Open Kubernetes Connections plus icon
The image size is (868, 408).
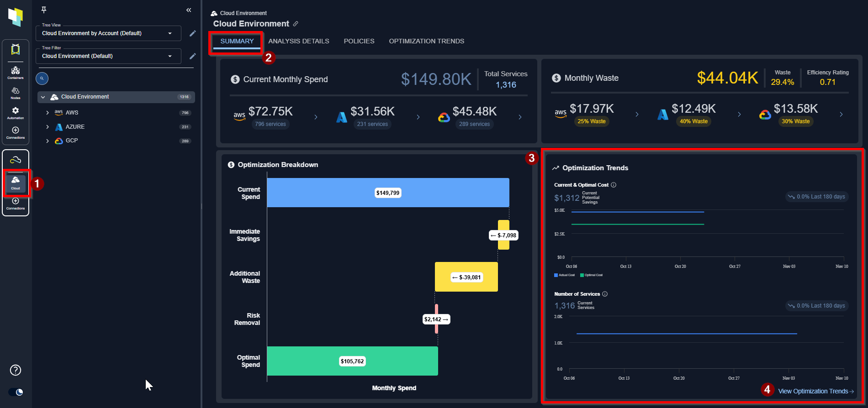(x=16, y=132)
